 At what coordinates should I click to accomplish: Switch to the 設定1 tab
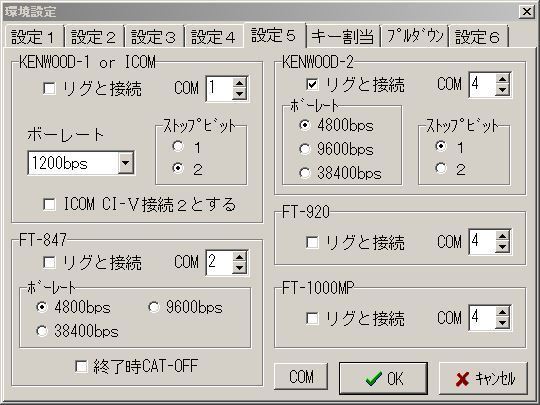(x=33, y=37)
